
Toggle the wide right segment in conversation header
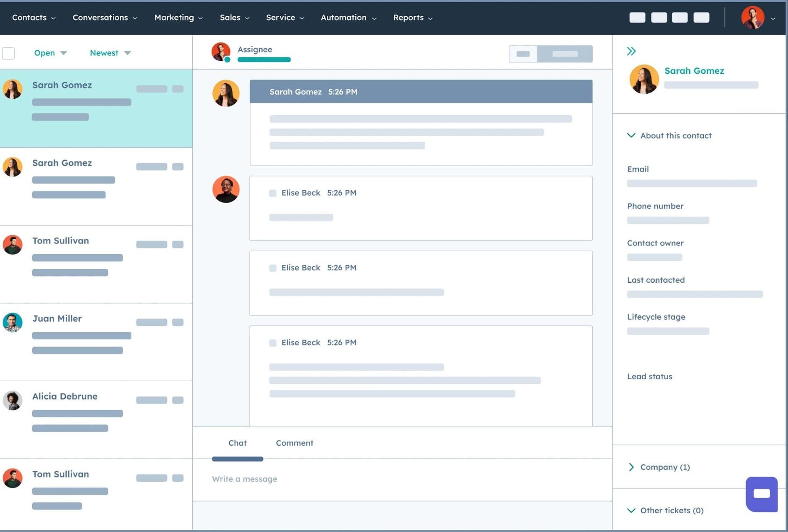click(565, 54)
